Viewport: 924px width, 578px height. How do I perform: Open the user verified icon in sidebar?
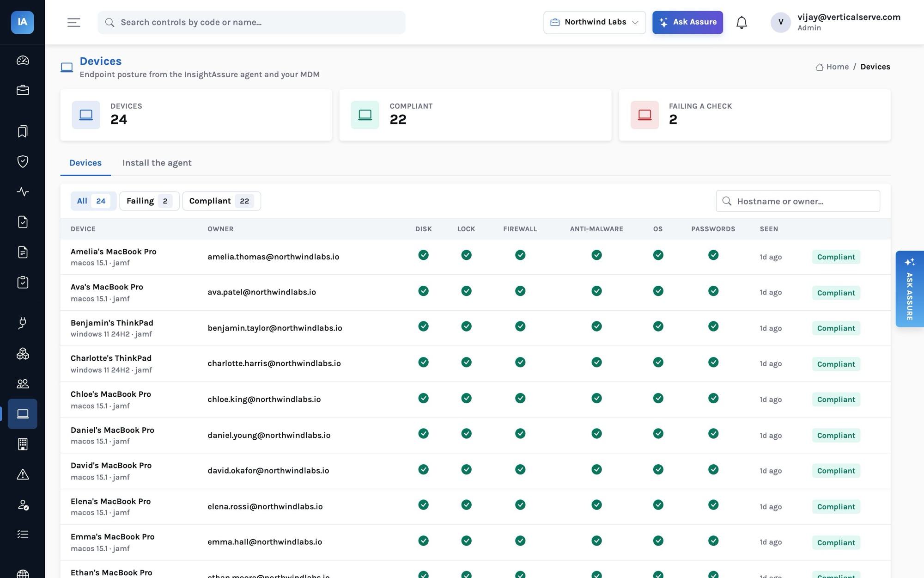tap(23, 504)
